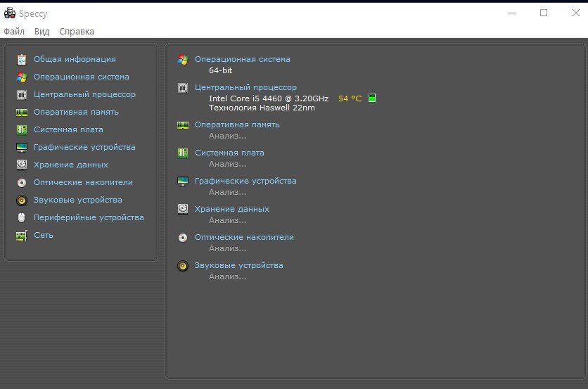Open Системная плата section in sidebar

click(68, 130)
